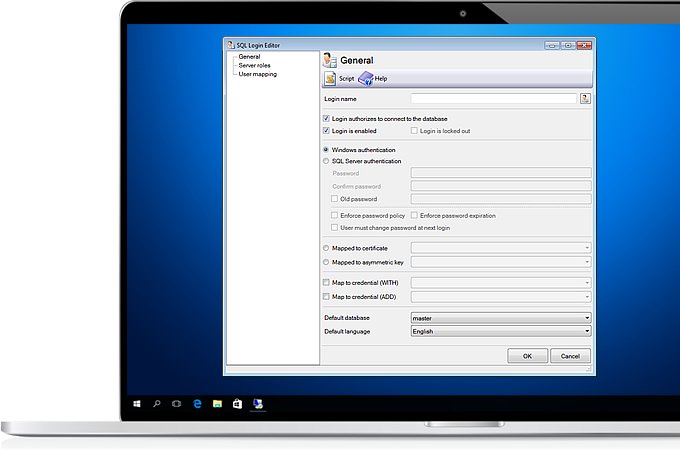Screen dimensions: 680x450
Task: Open Task View on the taskbar
Action: tap(177, 404)
